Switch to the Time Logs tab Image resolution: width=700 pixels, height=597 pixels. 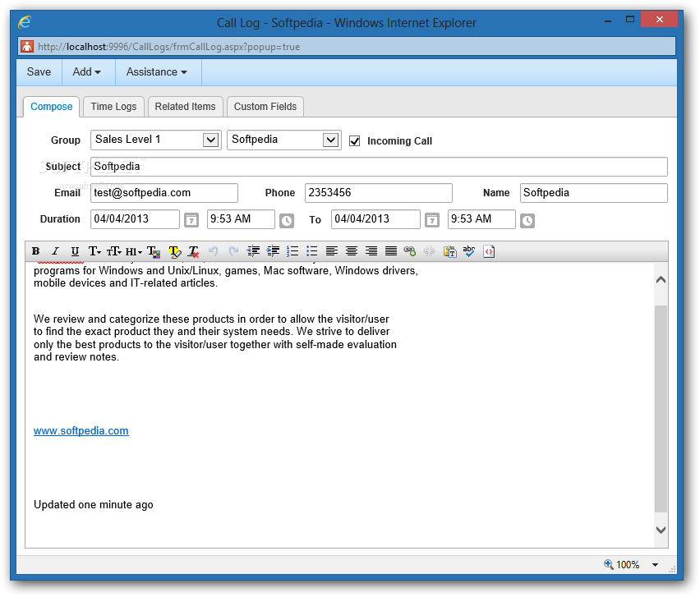coord(114,107)
